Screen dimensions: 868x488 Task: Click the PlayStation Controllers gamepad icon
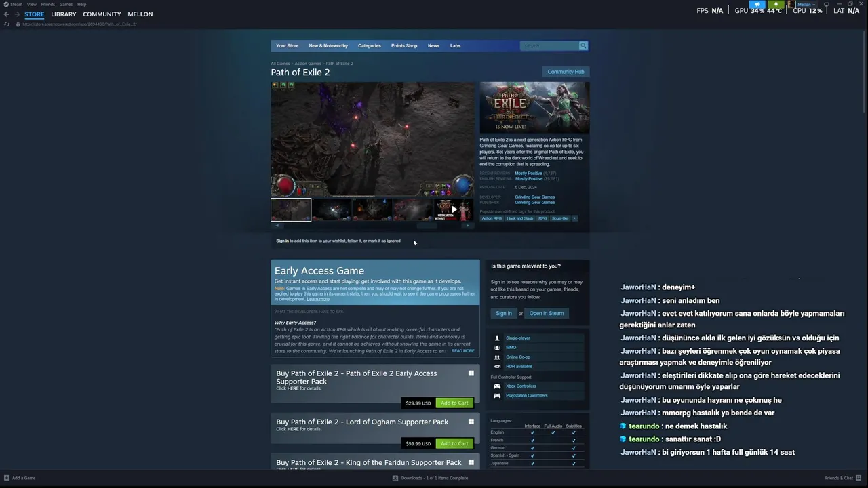click(497, 396)
